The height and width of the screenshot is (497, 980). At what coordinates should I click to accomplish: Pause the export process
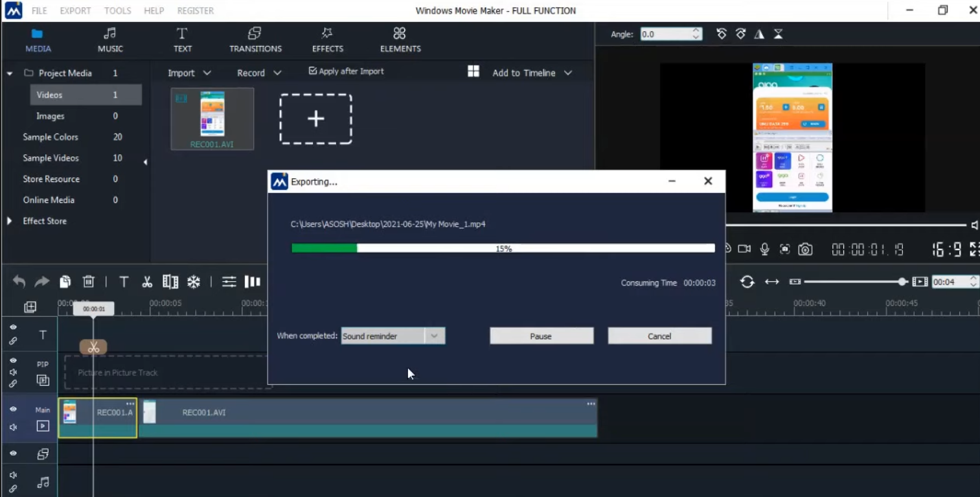541,336
